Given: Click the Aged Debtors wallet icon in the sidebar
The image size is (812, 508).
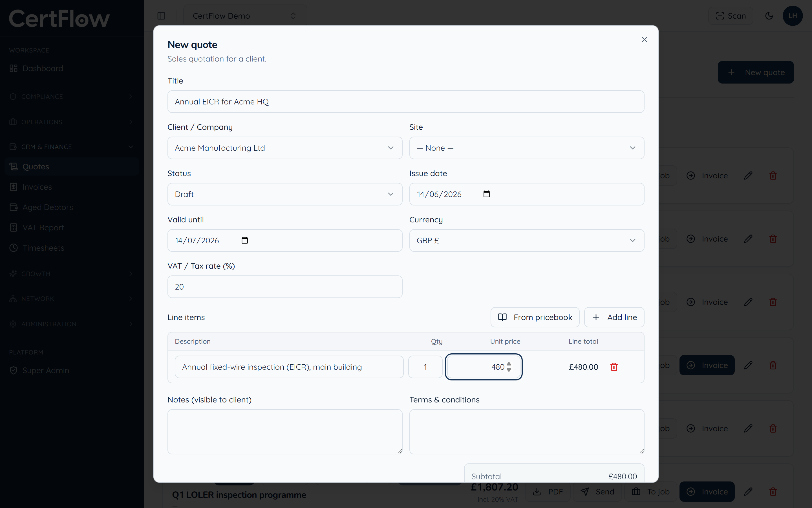Looking at the screenshot, I should tap(14, 207).
